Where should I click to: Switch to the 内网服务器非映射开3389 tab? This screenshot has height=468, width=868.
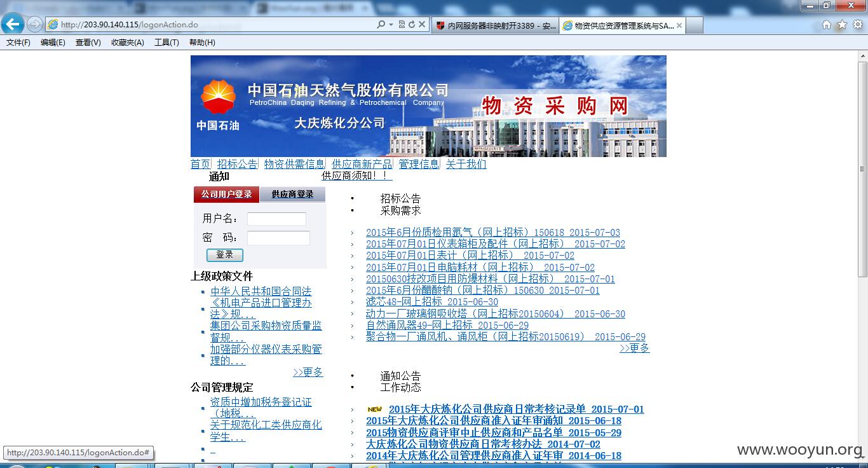[495, 25]
